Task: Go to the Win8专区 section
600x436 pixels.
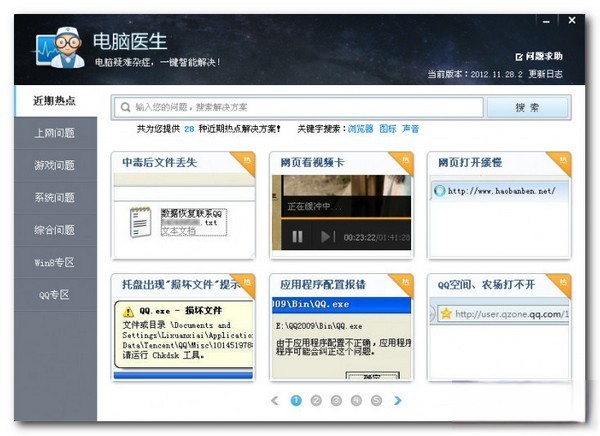Action: point(55,262)
